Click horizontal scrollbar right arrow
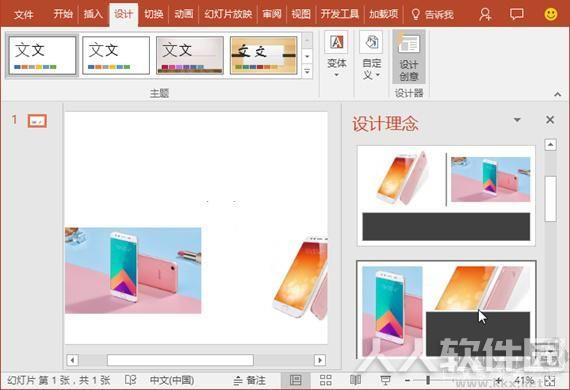 (320, 360)
